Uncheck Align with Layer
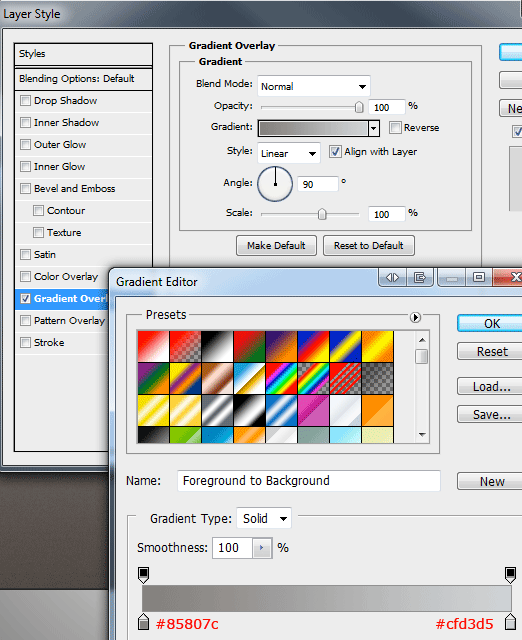The height and width of the screenshot is (640, 522). pos(335,152)
